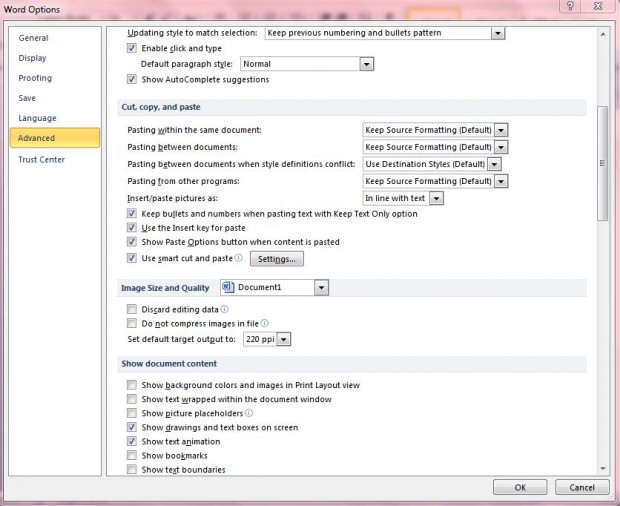Enable Discard editing data checkbox

coord(132,309)
